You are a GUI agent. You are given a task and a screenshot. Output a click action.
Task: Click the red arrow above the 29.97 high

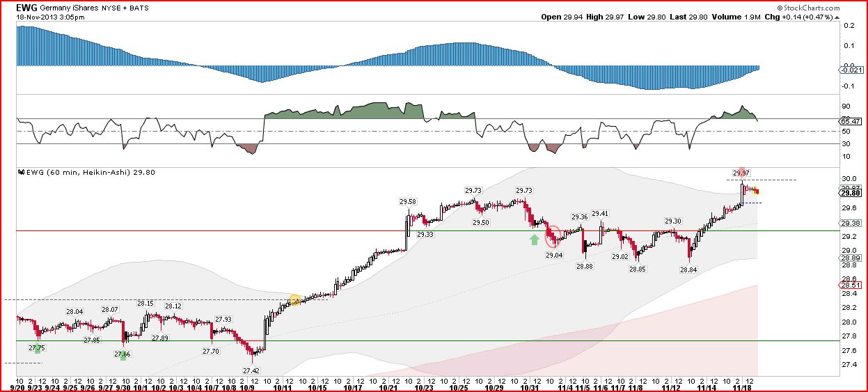[741, 172]
